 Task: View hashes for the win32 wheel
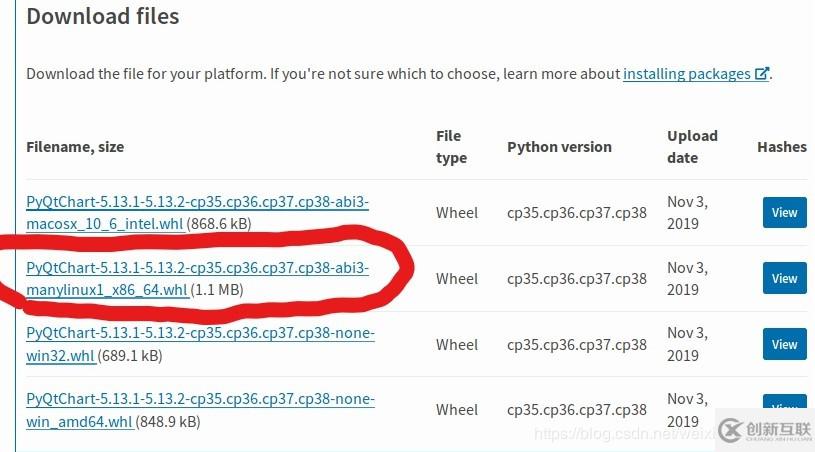click(x=784, y=344)
